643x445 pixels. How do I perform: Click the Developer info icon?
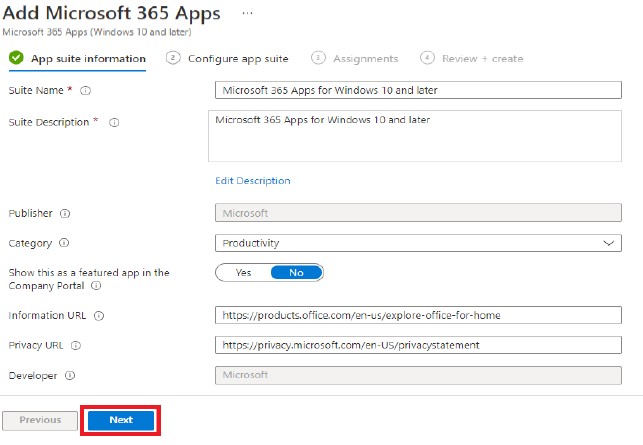[70, 375]
